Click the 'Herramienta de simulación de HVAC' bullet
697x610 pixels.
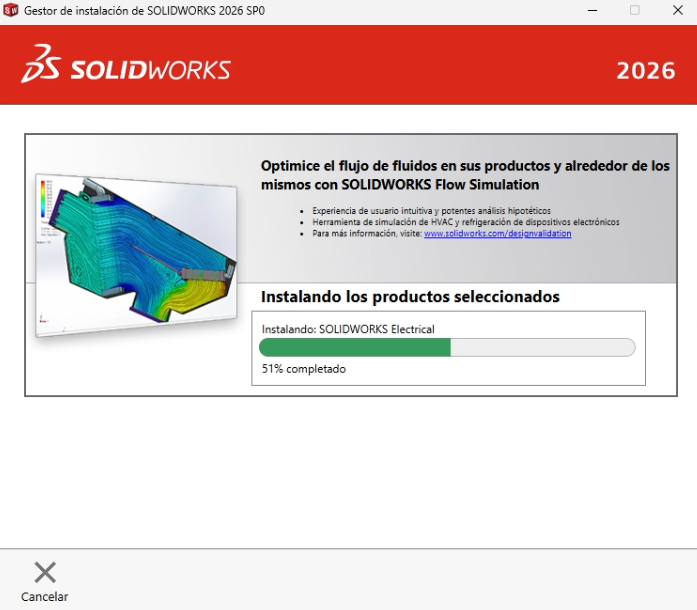click(x=465, y=222)
